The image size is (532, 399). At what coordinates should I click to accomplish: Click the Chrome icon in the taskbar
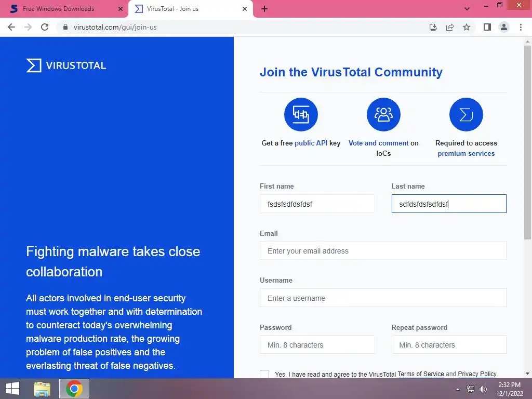click(x=74, y=389)
